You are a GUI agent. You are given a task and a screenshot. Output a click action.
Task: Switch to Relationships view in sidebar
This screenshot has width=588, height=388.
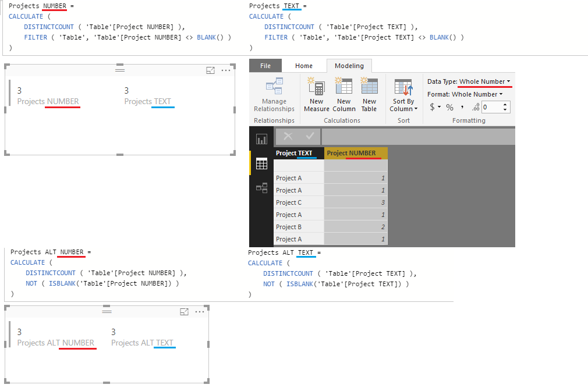262,188
